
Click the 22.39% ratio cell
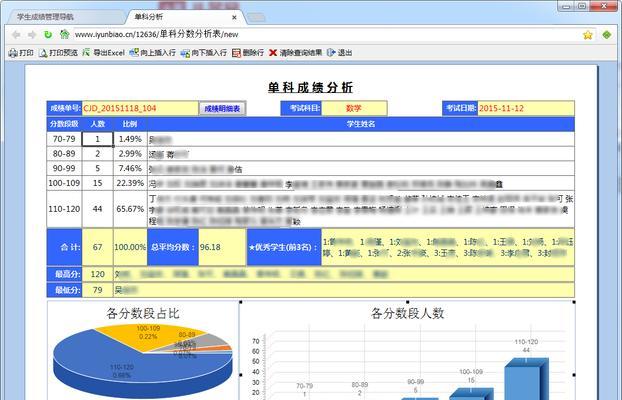130,183
